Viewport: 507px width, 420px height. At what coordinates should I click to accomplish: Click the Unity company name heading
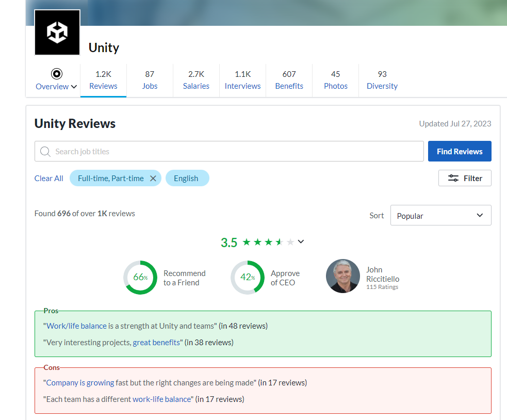click(104, 47)
